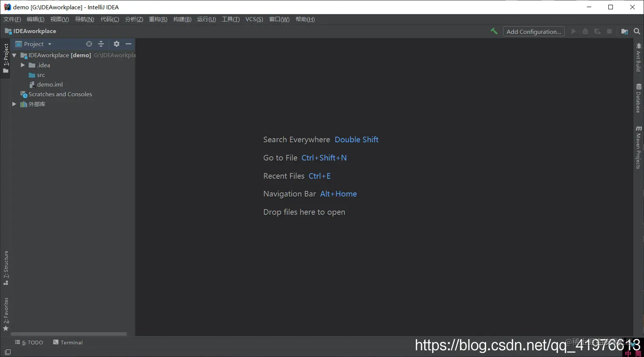
Task: Open the 代码(C) menu
Action: point(109,19)
